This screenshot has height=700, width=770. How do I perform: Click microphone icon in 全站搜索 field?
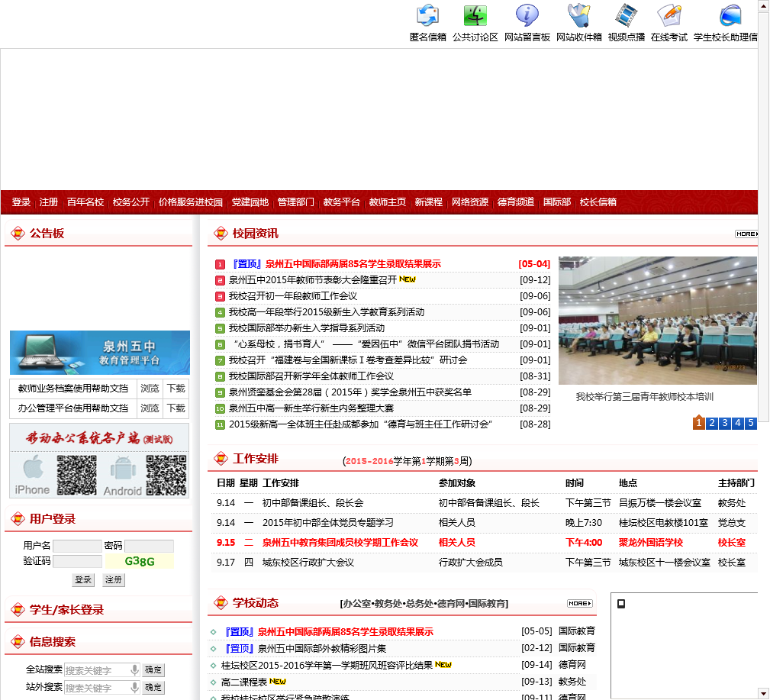(134, 669)
